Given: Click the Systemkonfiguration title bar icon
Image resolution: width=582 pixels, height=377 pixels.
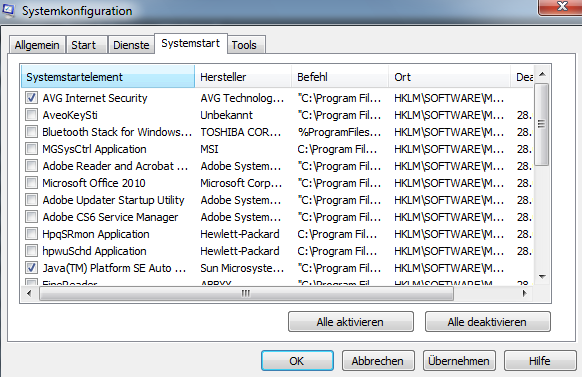Looking at the screenshot, I should coord(8,10).
